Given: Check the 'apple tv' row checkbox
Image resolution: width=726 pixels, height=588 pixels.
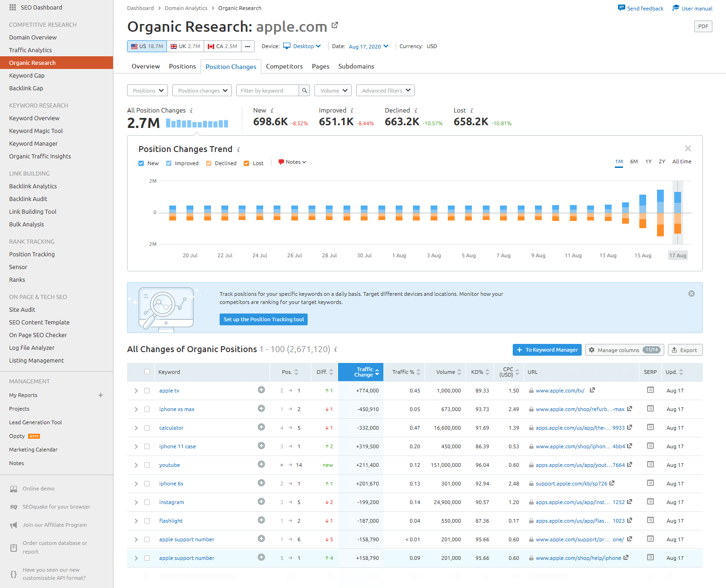Looking at the screenshot, I should click(x=147, y=391).
